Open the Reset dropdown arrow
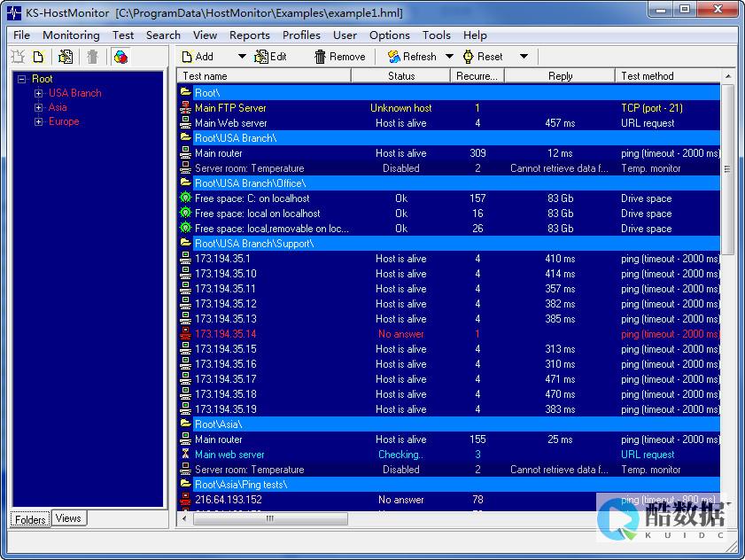 tap(524, 57)
